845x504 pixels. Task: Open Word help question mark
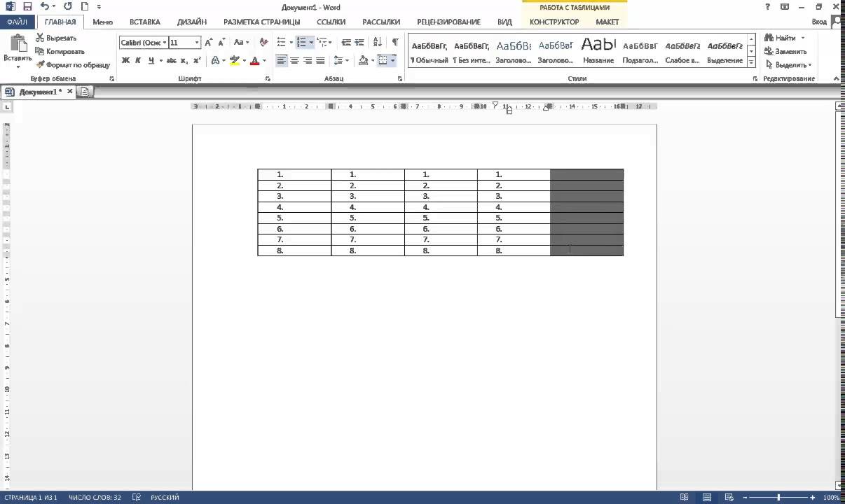click(x=767, y=6)
